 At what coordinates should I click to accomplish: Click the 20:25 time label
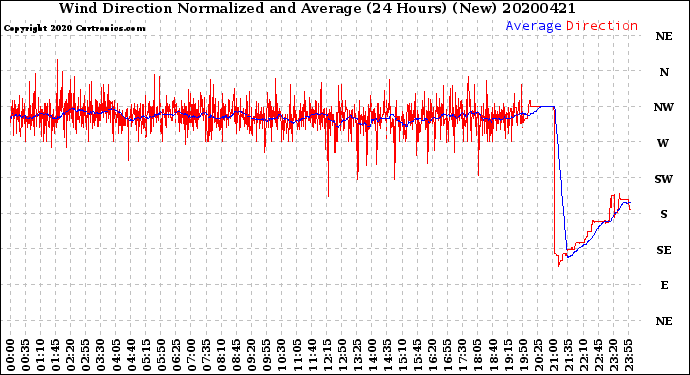pyautogui.click(x=538, y=355)
